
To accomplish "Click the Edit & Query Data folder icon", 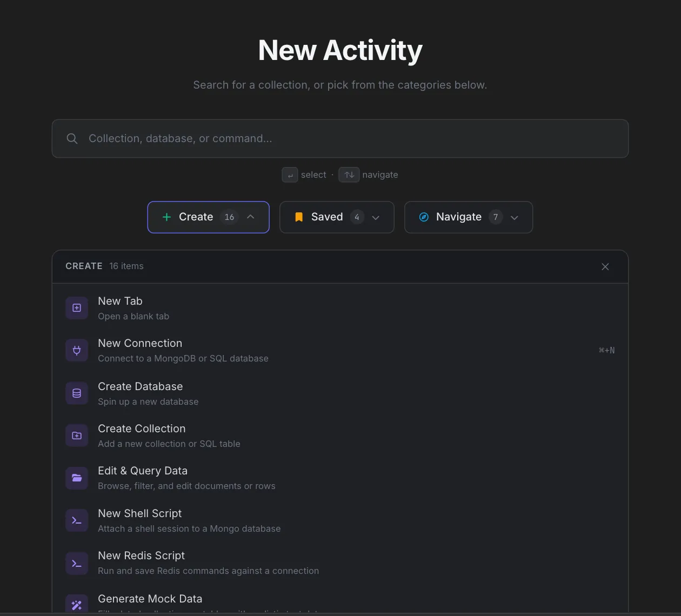I will [x=77, y=478].
